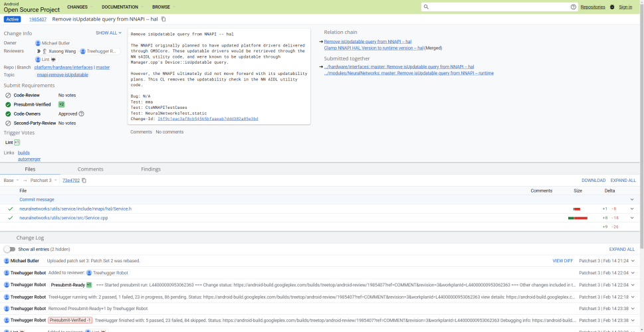644x332 pixels.
Task: Click reviewed checkmark for Service.h file
Action: tap(10, 209)
